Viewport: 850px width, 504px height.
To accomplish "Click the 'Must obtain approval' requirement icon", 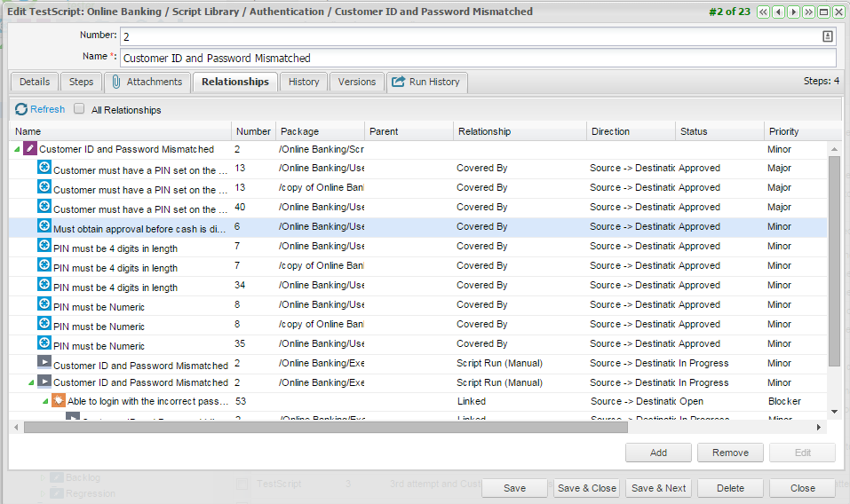I will pyautogui.click(x=44, y=226).
